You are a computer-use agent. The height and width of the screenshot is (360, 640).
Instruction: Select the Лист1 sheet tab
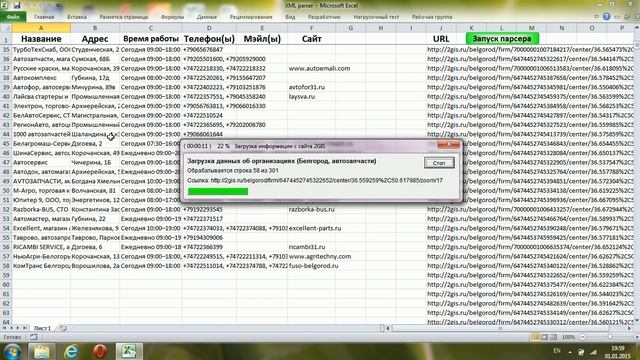click(x=42, y=328)
